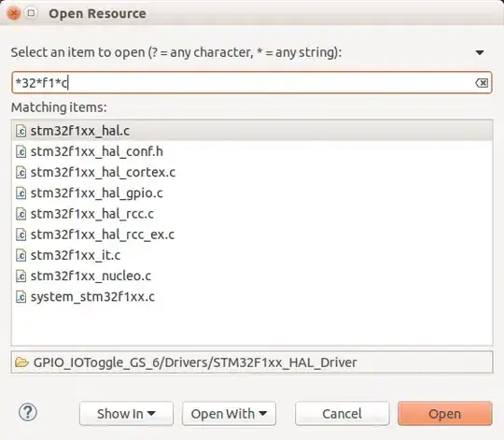Click the file icon beside stm32f1xx_hal_gpio.c
Viewport: 504px width, 440px height.
(x=21, y=193)
